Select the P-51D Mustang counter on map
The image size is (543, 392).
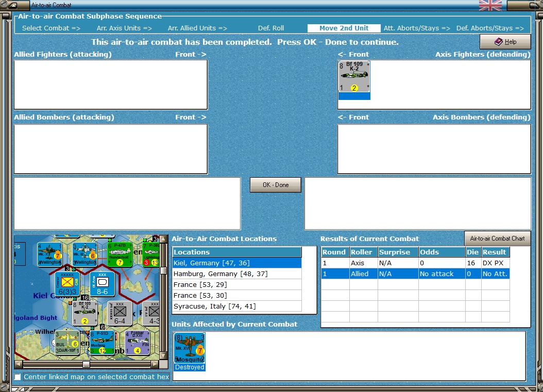(102, 343)
